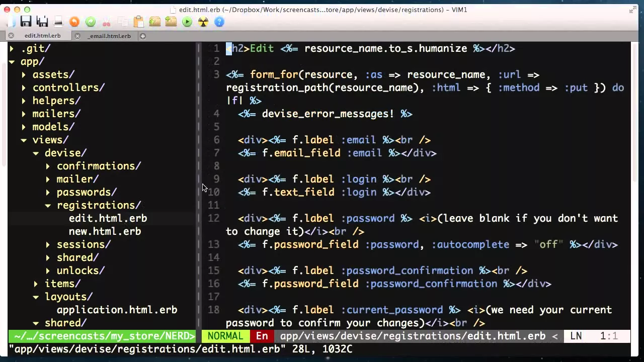Select passwords/ folder in tree
This screenshot has width=644, height=362.
coord(87,192)
